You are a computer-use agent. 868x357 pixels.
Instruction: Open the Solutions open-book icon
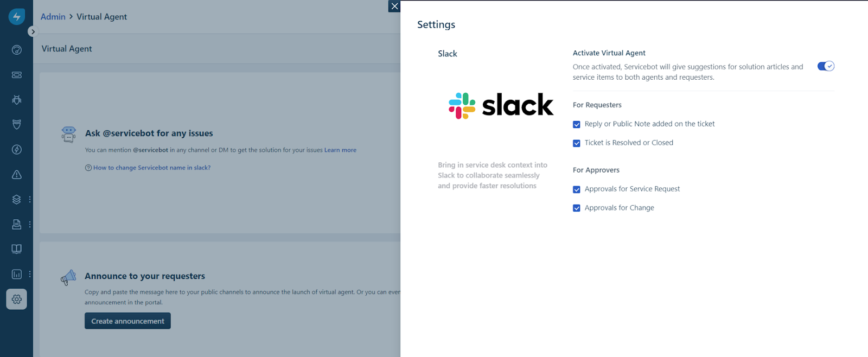click(x=17, y=249)
